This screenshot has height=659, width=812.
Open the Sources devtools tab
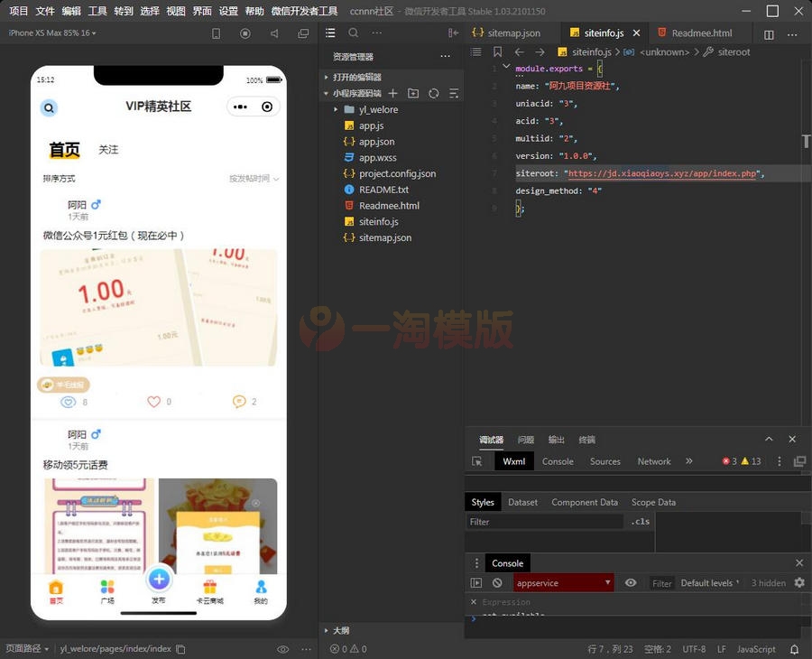604,461
